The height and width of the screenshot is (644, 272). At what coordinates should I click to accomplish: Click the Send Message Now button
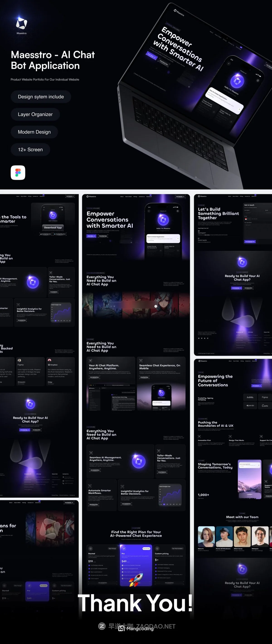[x=250, y=241]
